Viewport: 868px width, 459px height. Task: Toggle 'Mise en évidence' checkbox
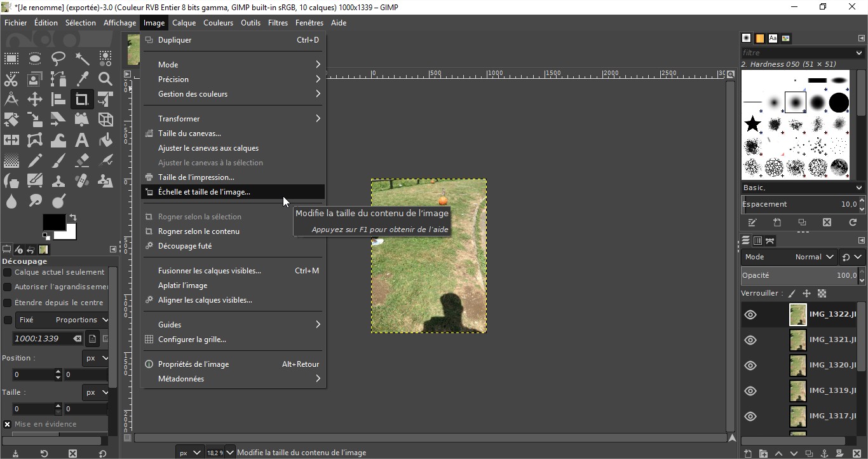8,424
